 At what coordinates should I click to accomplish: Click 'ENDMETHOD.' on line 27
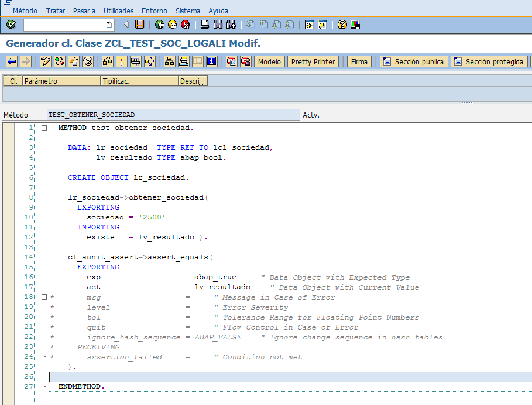point(81,386)
